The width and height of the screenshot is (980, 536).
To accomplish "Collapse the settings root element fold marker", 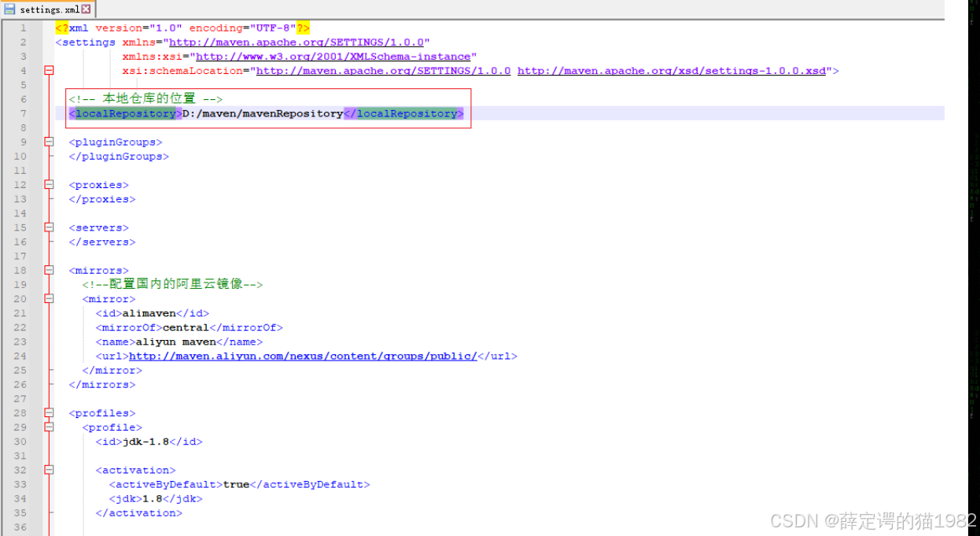I will (49, 70).
